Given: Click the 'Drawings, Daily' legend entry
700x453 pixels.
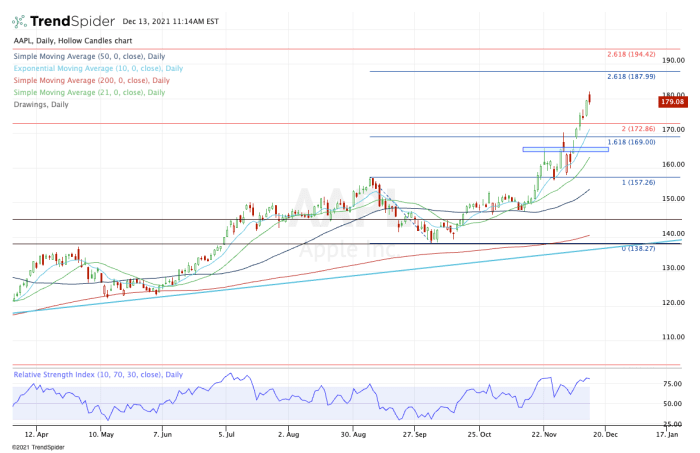Looking at the screenshot, I should (x=41, y=104).
